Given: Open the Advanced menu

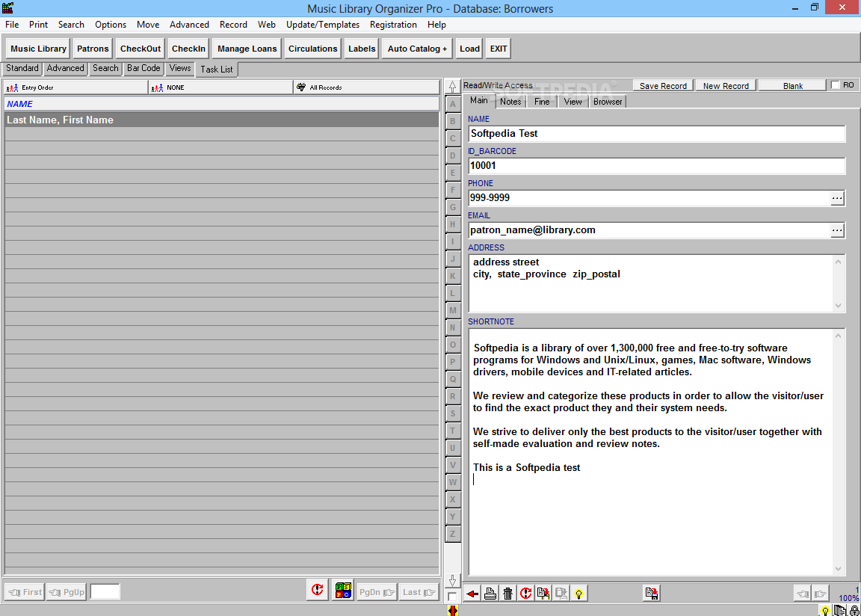Looking at the screenshot, I should (189, 25).
